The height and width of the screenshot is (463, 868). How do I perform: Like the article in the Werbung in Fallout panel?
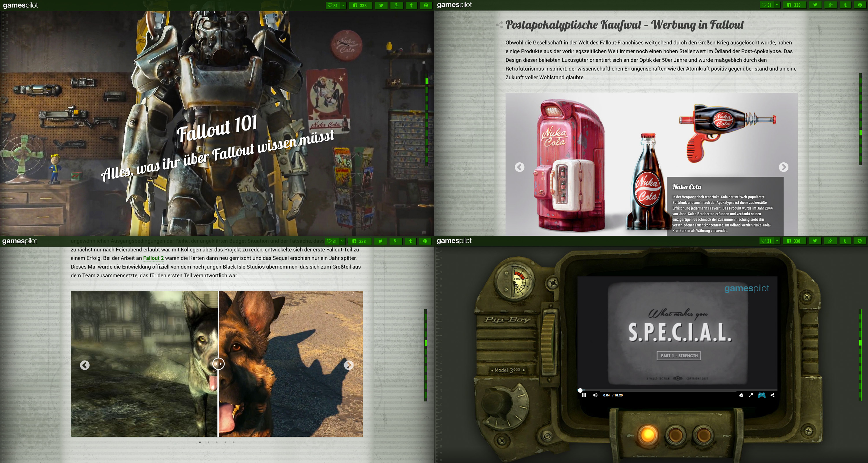coord(766,5)
